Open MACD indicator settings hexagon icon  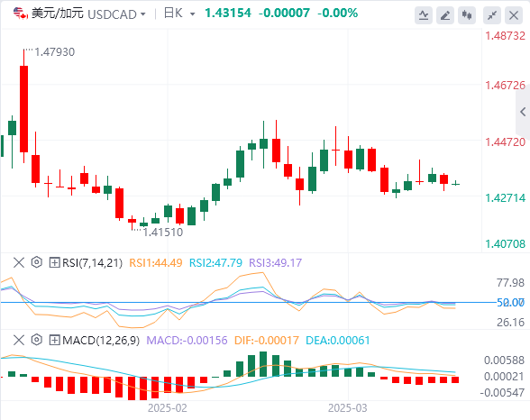(x=36, y=340)
